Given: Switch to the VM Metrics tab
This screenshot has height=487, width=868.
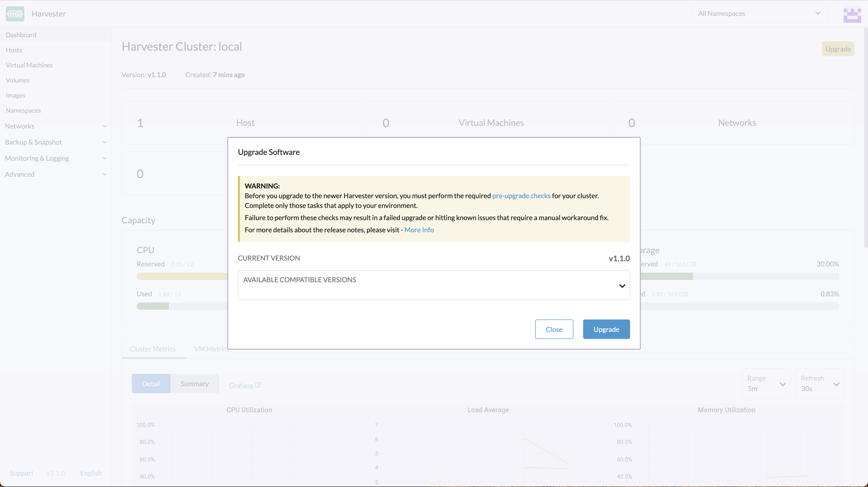Looking at the screenshot, I should pyautogui.click(x=211, y=349).
